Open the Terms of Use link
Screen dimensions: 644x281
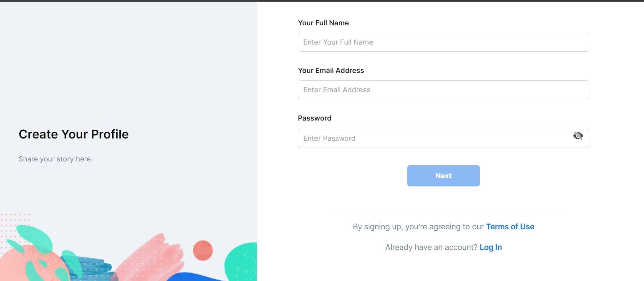(510, 227)
